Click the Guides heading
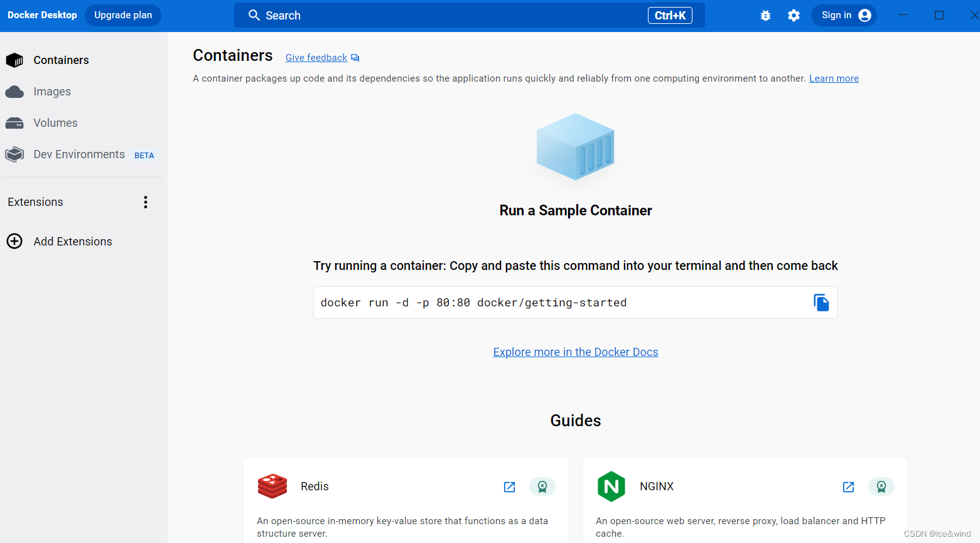 pos(576,421)
